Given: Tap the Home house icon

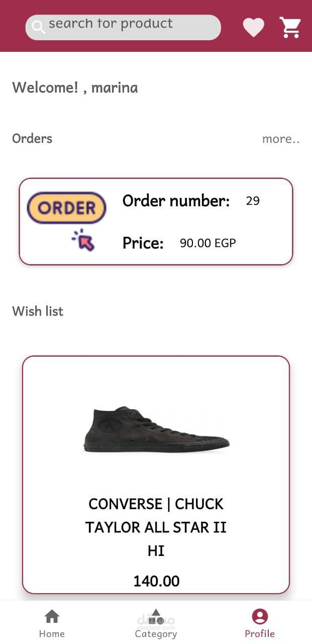Looking at the screenshot, I should pyautogui.click(x=52, y=616).
